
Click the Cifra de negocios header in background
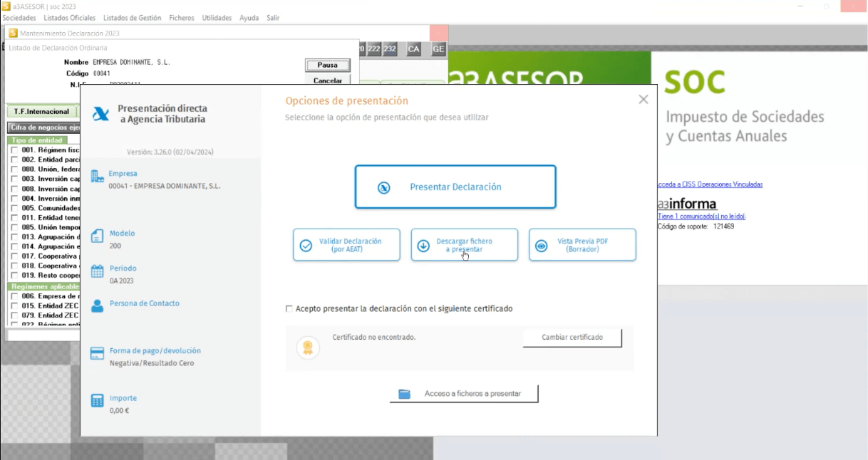tap(43, 127)
